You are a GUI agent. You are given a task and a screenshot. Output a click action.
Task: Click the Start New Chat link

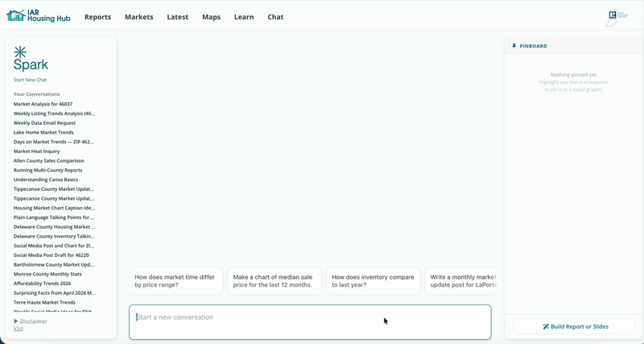(30, 80)
